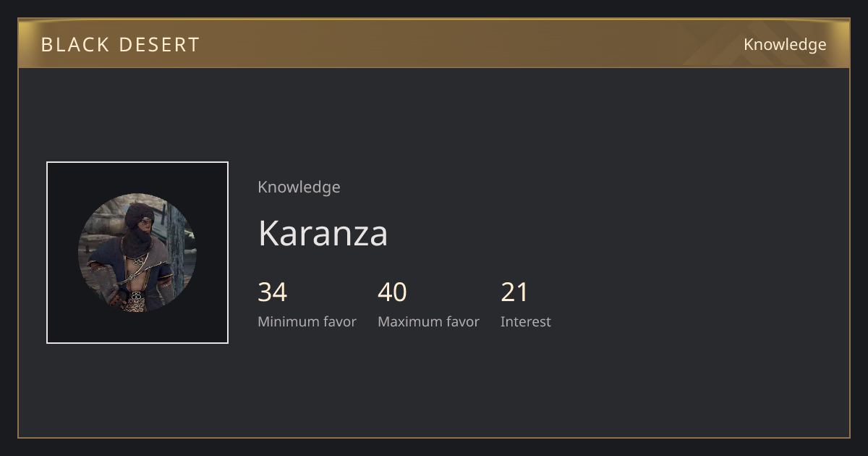Select the Minimum favor label
Viewport: 868px width, 456px height.
point(307,322)
